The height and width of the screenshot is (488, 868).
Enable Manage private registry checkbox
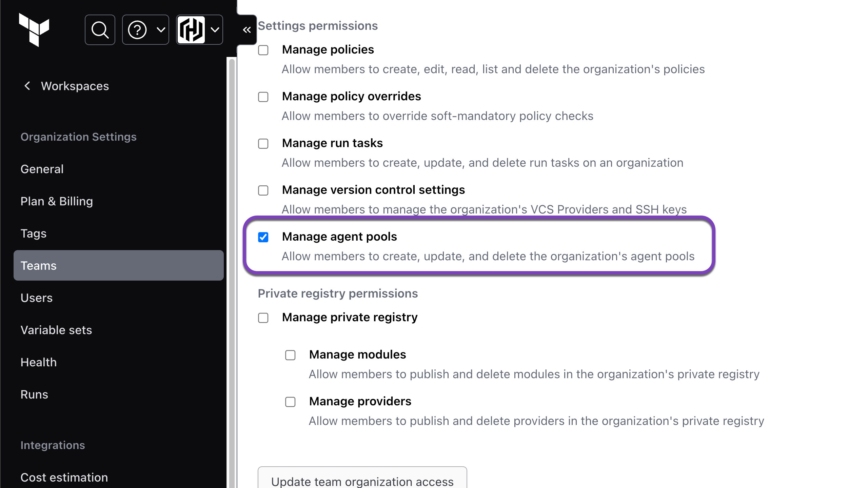(x=263, y=318)
